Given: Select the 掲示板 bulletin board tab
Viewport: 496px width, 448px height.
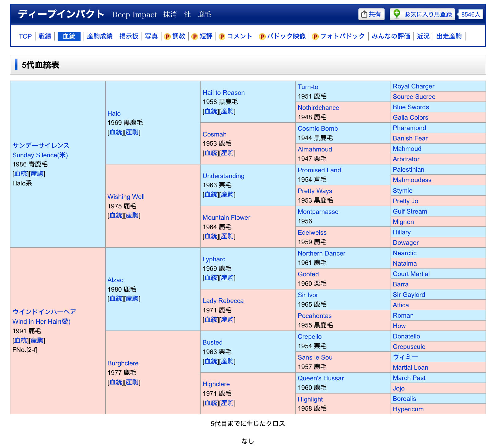Looking at the screenshot, I should (x=129, y=36).
